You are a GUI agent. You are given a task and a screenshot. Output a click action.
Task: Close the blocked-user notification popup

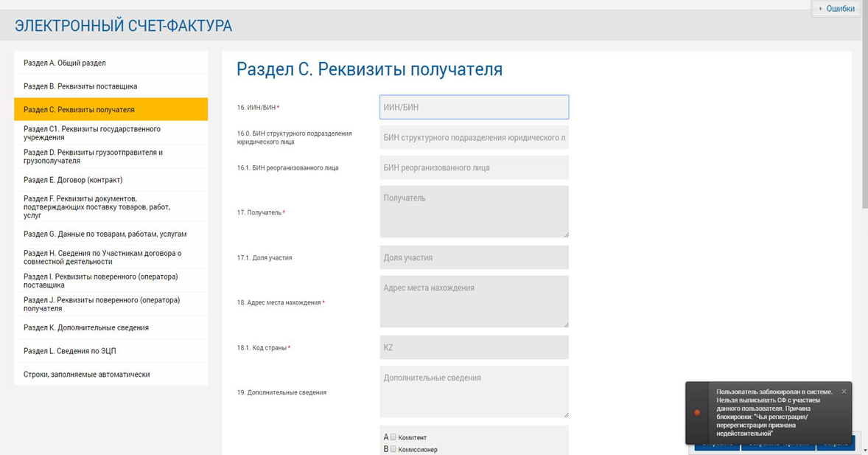[844, 392]
